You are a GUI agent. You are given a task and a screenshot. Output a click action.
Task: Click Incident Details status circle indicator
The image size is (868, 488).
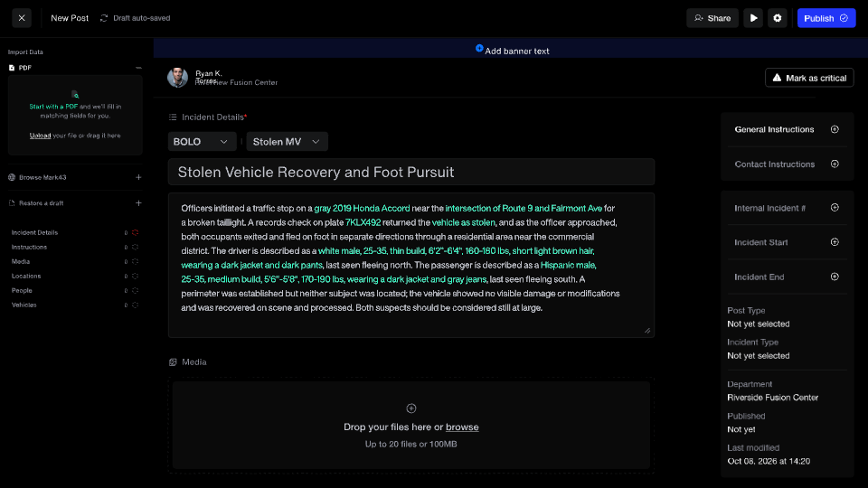coord(135,232)
